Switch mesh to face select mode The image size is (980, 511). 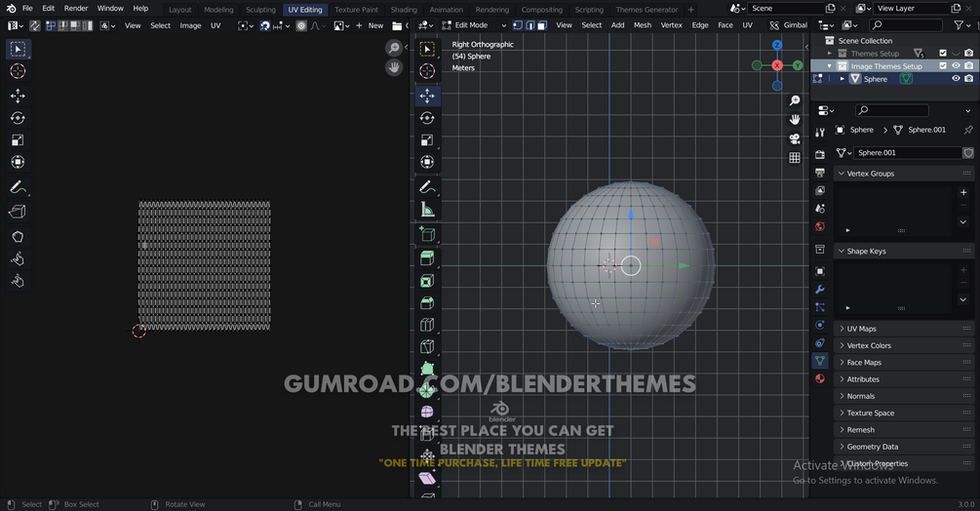click(542, 25)
